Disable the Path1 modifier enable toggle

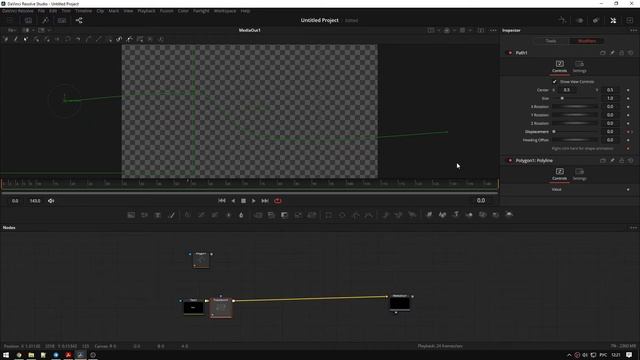pyautogui.click(x=510, y=53)
